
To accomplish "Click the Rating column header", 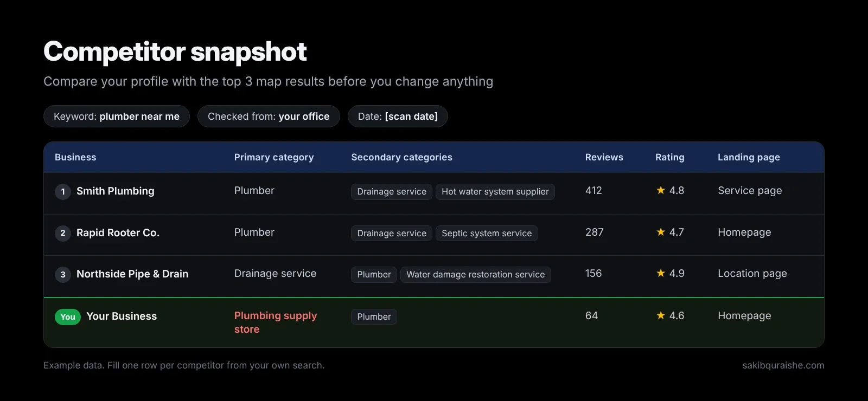I will tap(670, 157).
